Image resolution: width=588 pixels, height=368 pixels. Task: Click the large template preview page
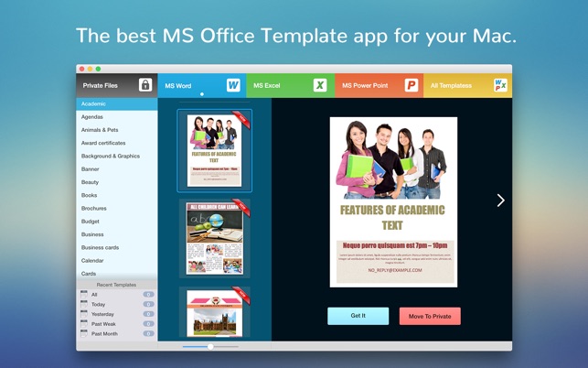393,202
